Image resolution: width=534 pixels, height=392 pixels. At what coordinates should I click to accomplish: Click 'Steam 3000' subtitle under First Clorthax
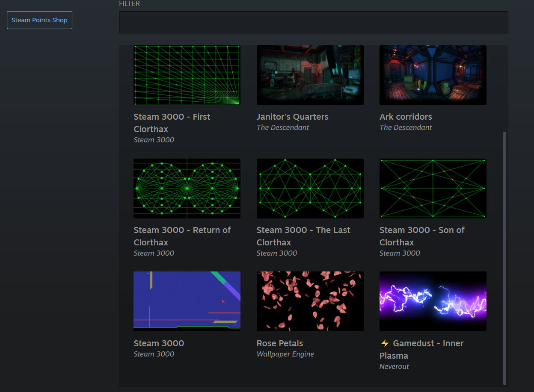click(x=154, y=140)
